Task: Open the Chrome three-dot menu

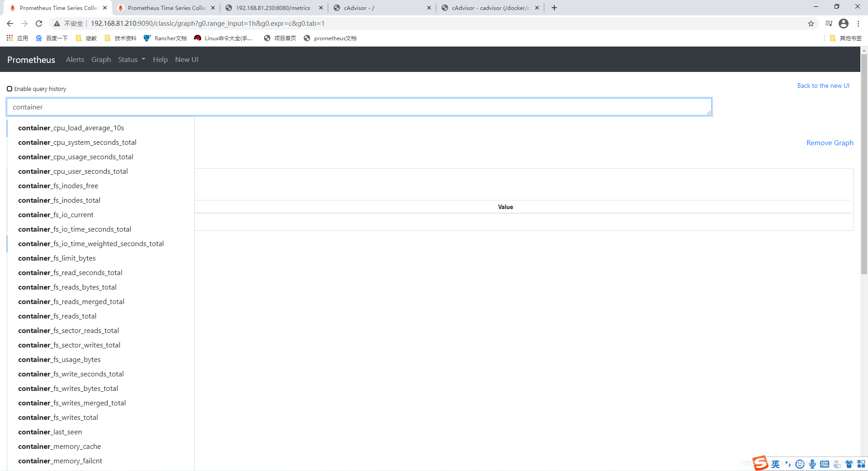Action: click(858, 24)
